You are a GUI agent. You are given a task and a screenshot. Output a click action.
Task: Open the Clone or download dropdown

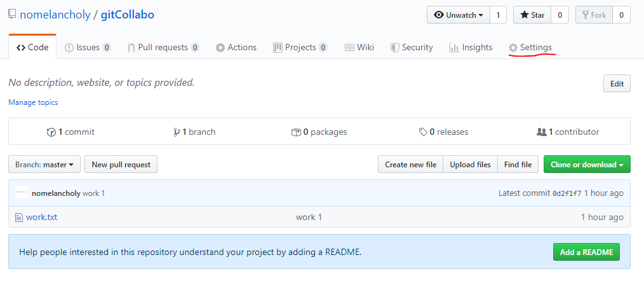coord(587,164)
